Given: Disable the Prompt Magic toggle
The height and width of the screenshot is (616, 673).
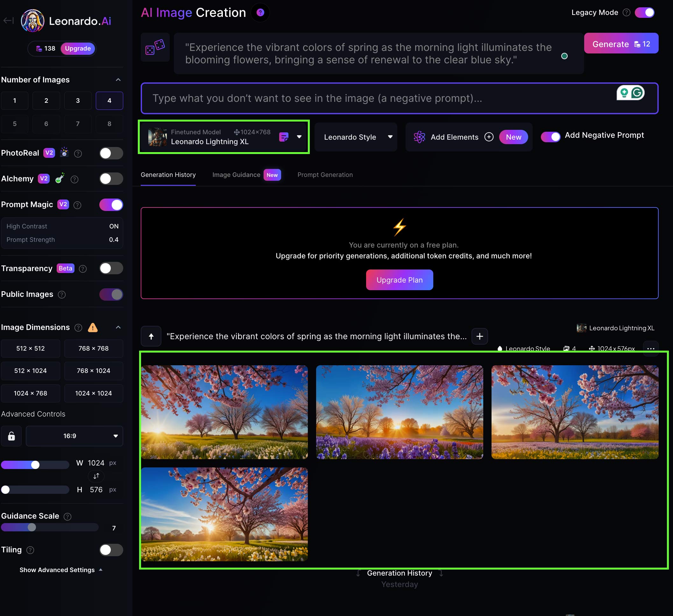Looking at the screenshot, I should point(111,205).
